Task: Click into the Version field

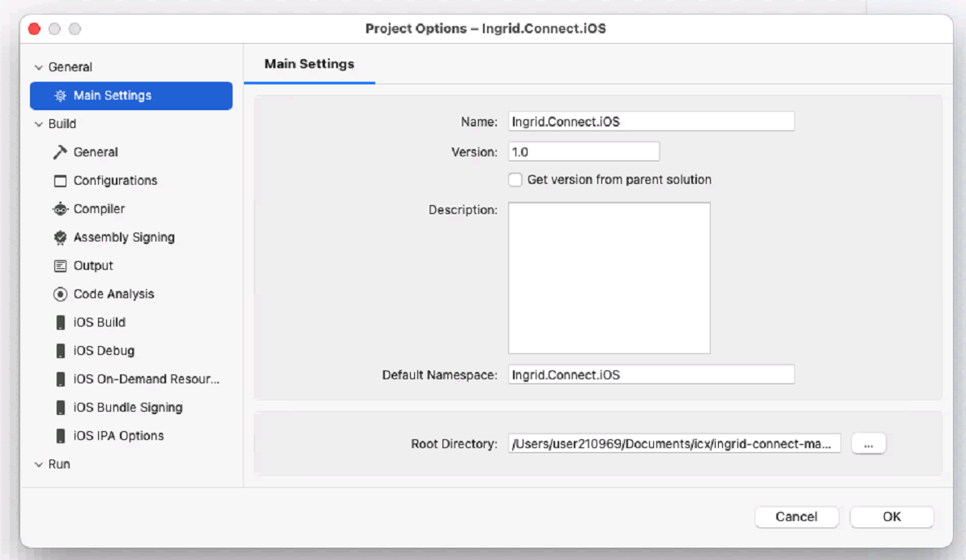Action: (x=583, y=152)
